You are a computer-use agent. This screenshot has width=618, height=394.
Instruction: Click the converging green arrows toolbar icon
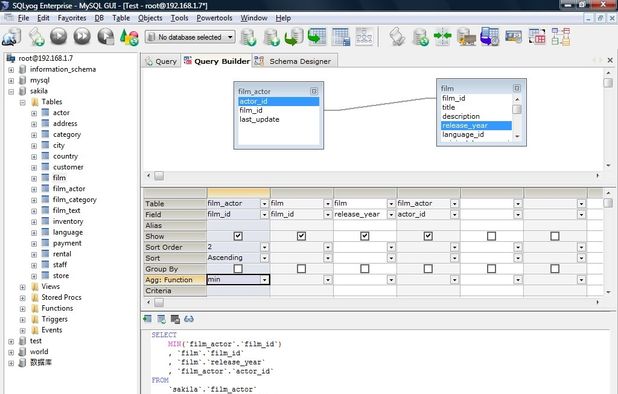(x=443, y=36)
